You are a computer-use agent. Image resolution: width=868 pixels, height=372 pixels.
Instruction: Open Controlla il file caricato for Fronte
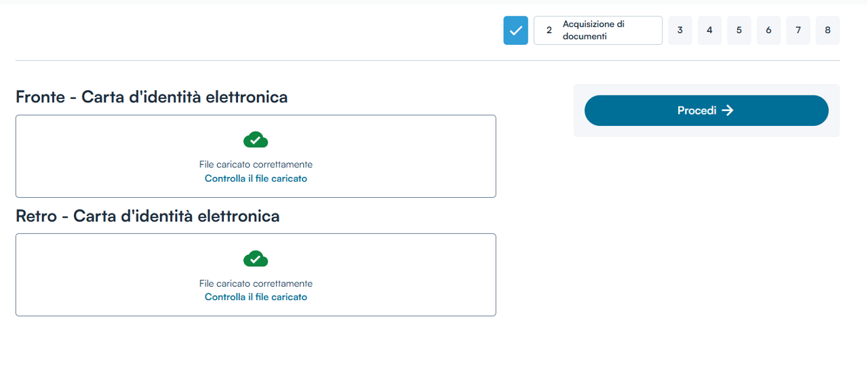256,179
